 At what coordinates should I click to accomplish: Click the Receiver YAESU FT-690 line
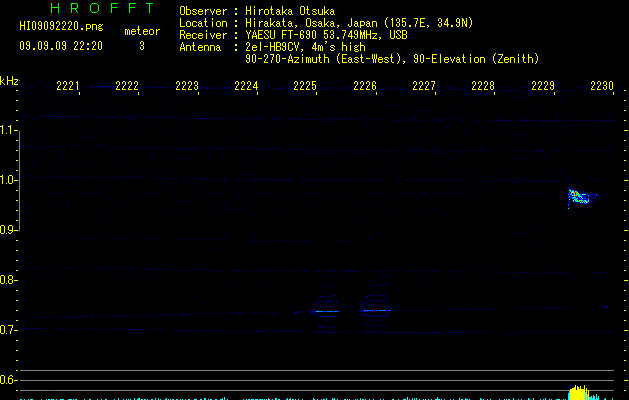pyautogui.click(x=293, y=35)
